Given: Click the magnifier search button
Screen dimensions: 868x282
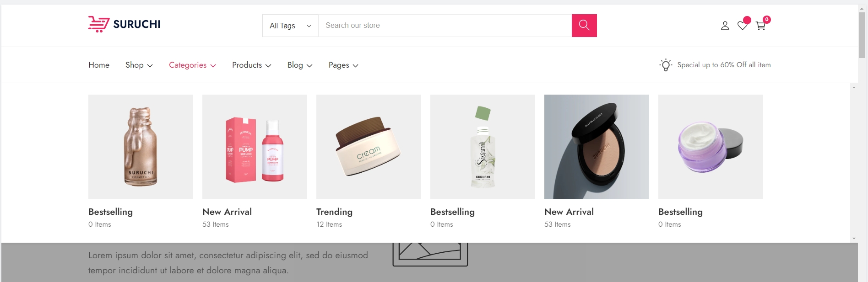Looking at the screenshot, I should click(x=584, y=26).
